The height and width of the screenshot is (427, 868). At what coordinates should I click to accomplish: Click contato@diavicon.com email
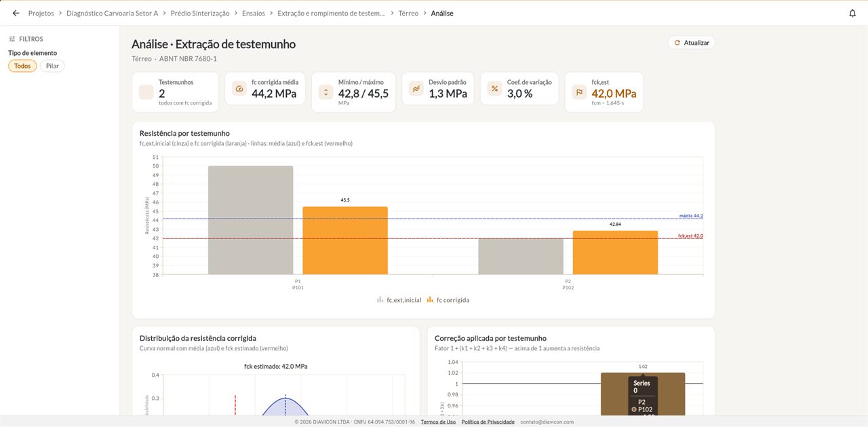pyautogui.click(x=547, y=422)
